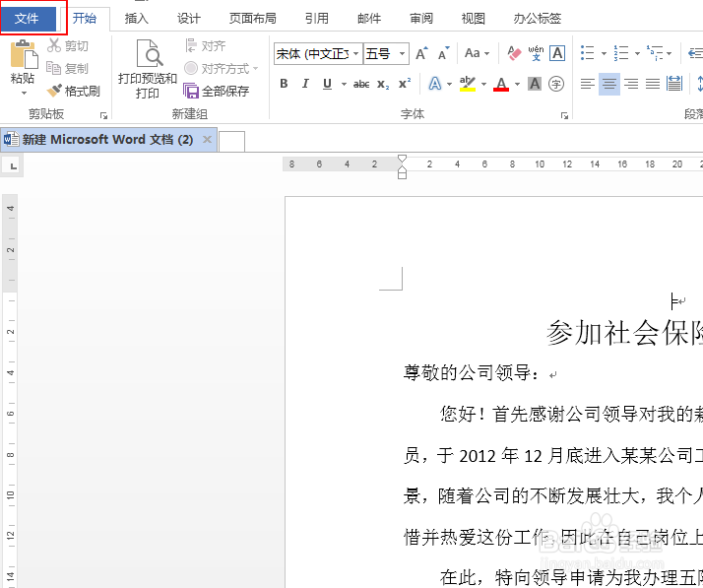Toggle superscript formatting

point(405,84)
